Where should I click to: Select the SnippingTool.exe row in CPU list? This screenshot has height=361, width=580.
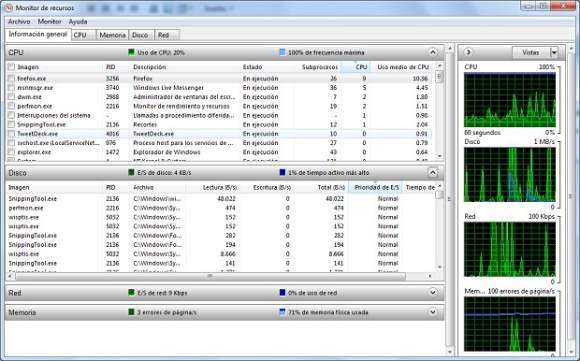(x=219, y=125)
